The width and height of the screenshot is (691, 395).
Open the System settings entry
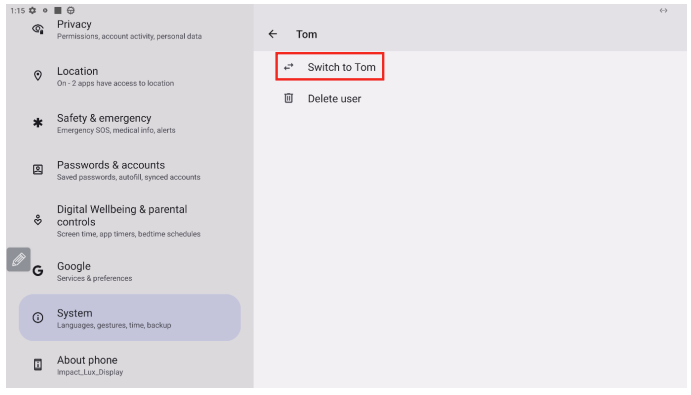point(130,317)
